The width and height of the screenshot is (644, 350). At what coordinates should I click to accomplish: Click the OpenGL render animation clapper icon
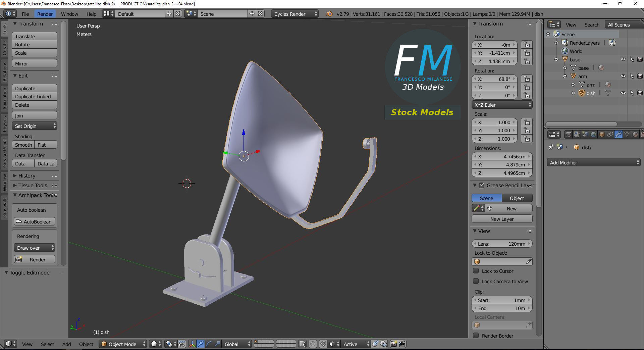402,344
